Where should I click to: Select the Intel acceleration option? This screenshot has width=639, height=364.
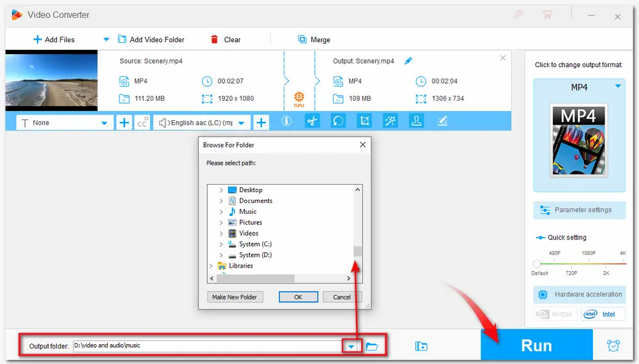(603, 314)
